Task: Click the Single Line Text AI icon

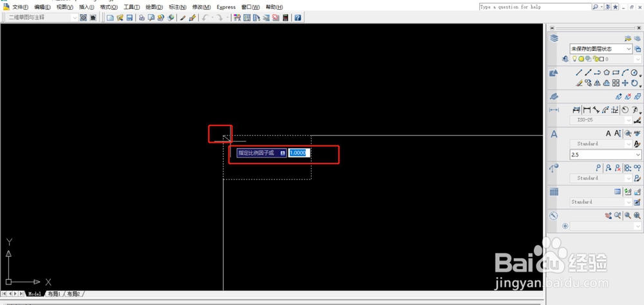Action: pos(618,133)
